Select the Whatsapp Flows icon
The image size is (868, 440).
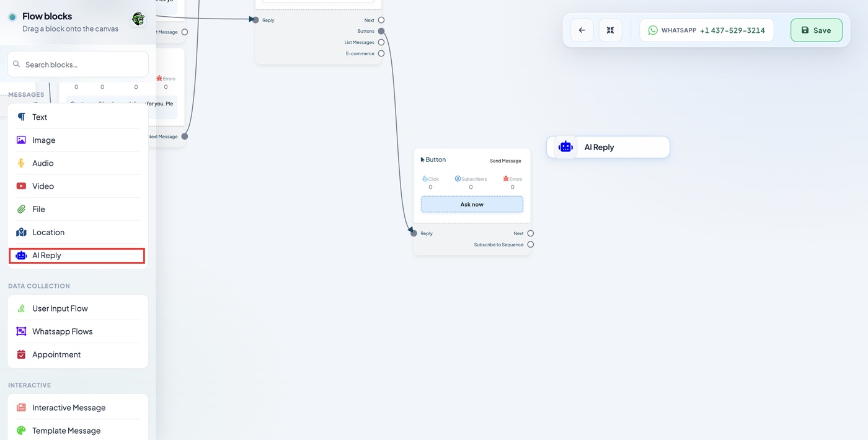click(21, 331)
